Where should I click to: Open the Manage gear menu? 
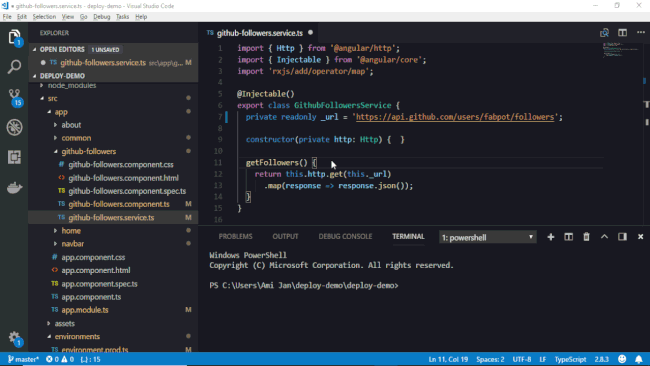(x=15, y=339)
